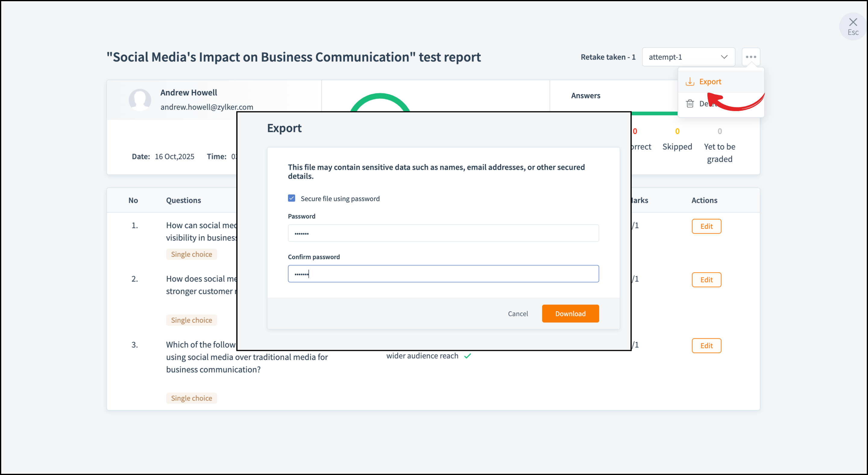Close the report with the X icon
The image size is (868, 475).
[x=853, y=23]
